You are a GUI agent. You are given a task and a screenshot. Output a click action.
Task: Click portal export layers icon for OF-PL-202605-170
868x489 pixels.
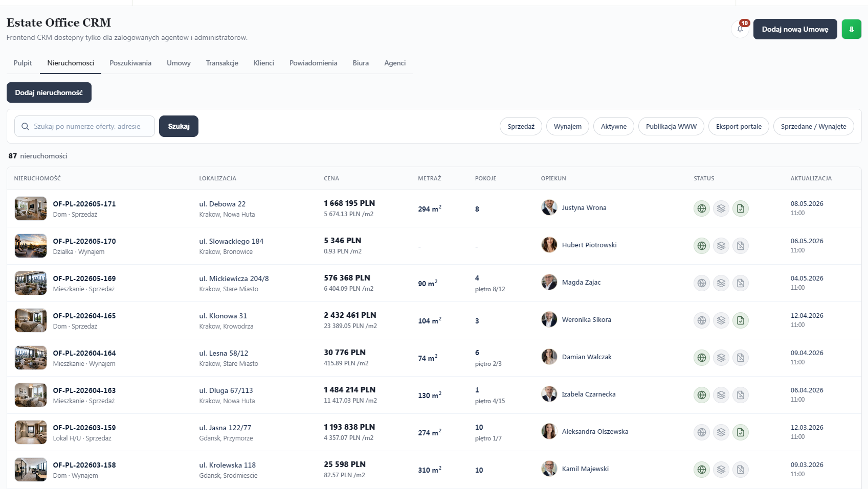pyautogui.click(x=721, y=246)
